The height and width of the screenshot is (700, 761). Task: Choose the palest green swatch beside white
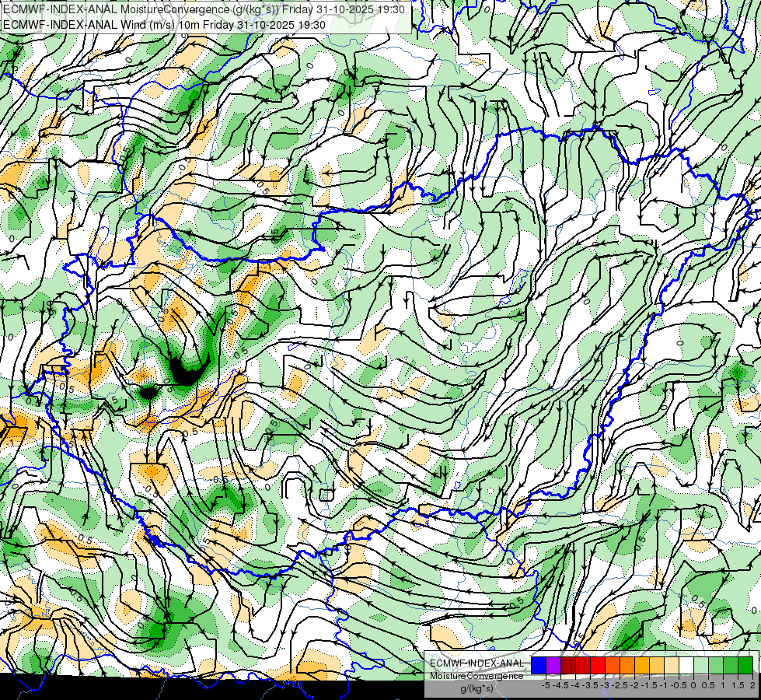point(701,666)
